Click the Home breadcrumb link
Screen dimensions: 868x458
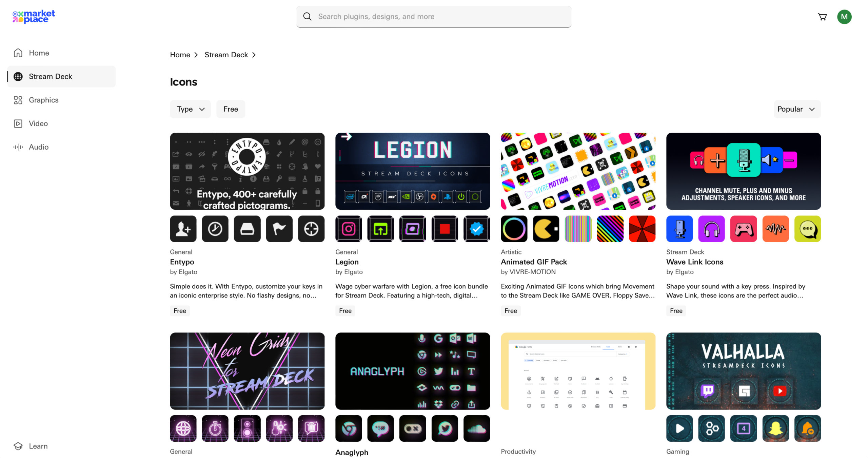pyautogui.click(x=180, y=55)
